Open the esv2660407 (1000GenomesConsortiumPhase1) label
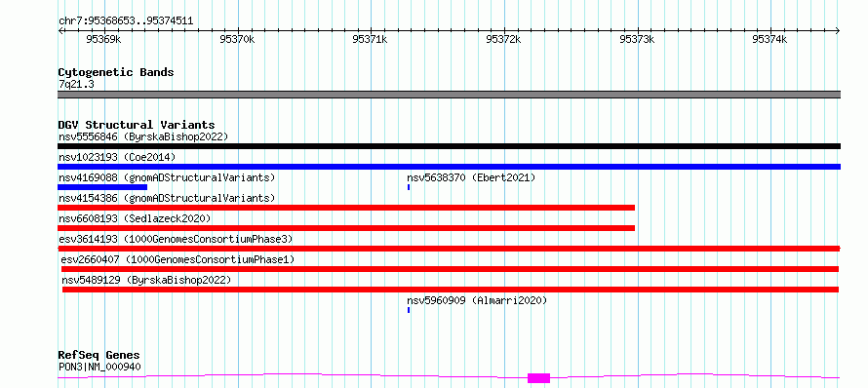Screen dimensions: 868x388 point(178,259)
